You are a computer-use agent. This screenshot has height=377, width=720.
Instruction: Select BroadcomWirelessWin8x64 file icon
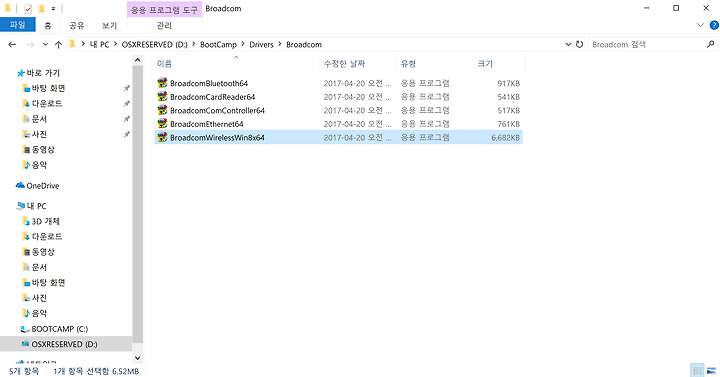pos(162,137)
